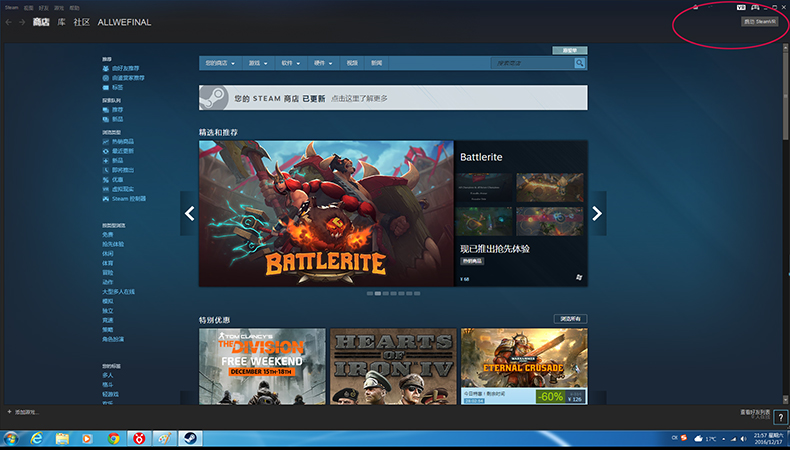Image resolution: width=790 pixels, height=450 pixels.
Task: Click the top sellers chart icon (热销商品)
Action: click(106, 142)
